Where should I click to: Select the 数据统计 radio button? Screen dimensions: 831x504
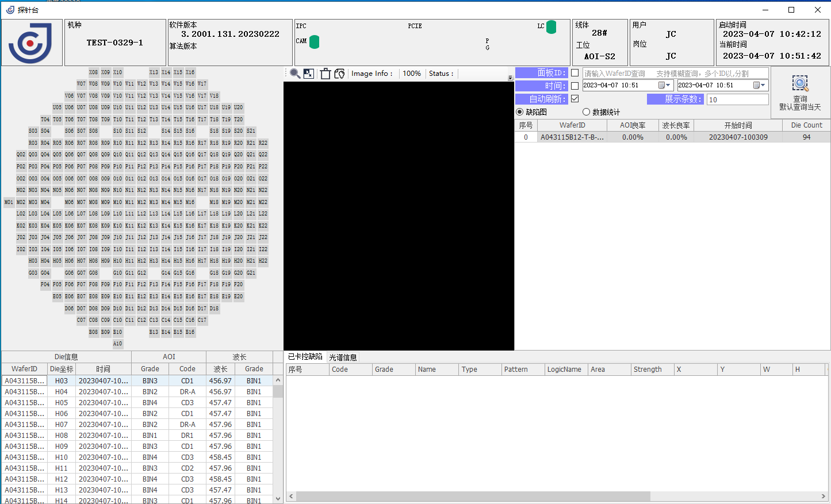(x=586, y=112)
